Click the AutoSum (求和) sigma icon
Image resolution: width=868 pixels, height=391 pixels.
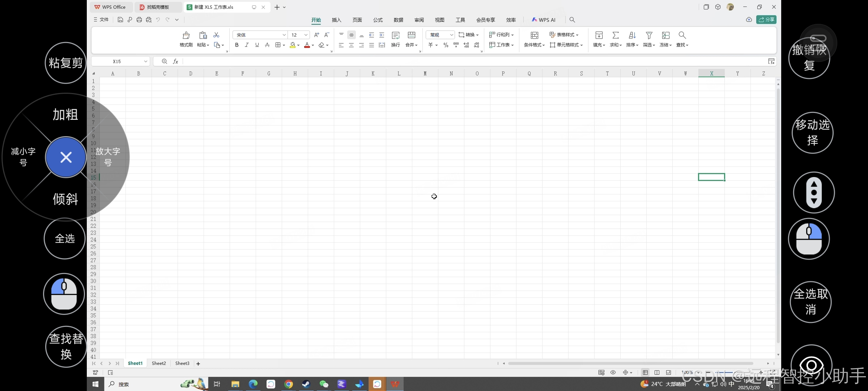point(615,35)
